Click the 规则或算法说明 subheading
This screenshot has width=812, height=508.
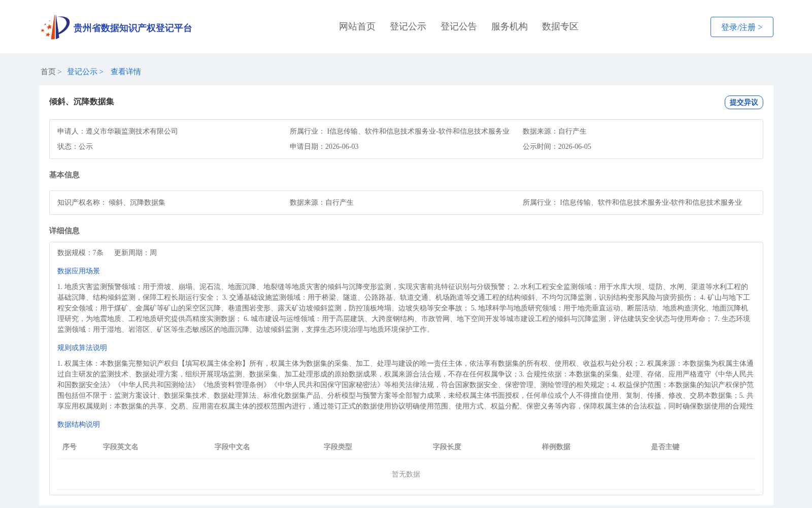pyautogui.click(x=82, y=347)
